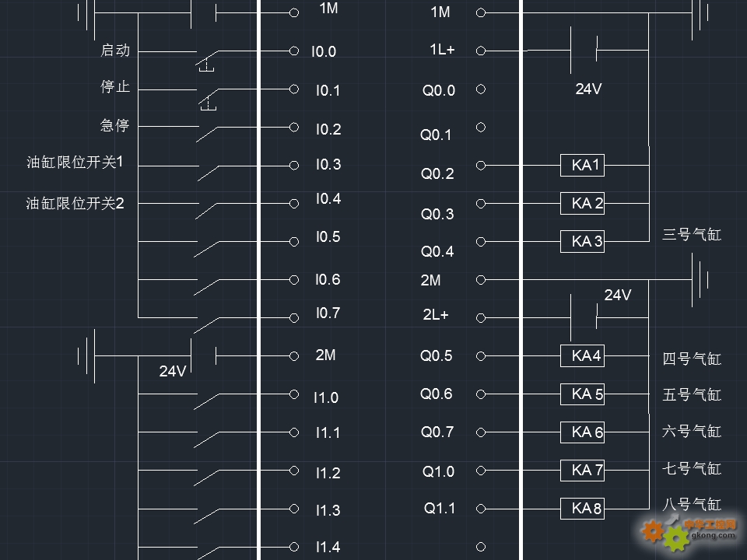Click the Q0.4 output label
This screenshot has height=560, width=747.
pos(437,251)
